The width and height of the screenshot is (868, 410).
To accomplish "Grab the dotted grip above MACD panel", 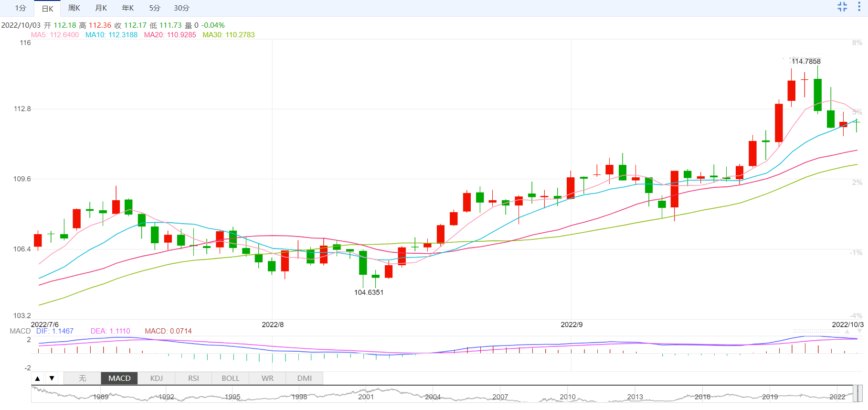I will pyautogui.click(x=816, y=331).
